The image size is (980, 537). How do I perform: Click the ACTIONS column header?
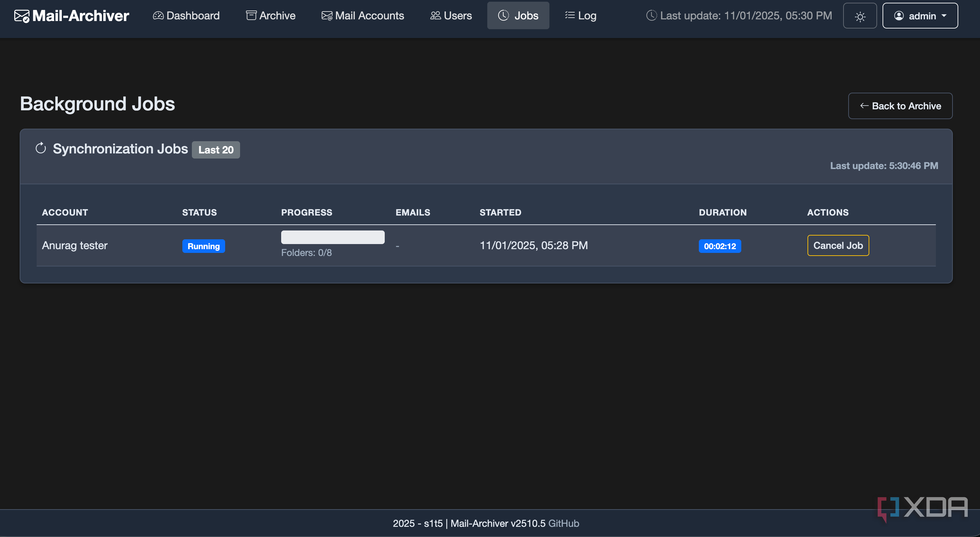click(828, 212)
